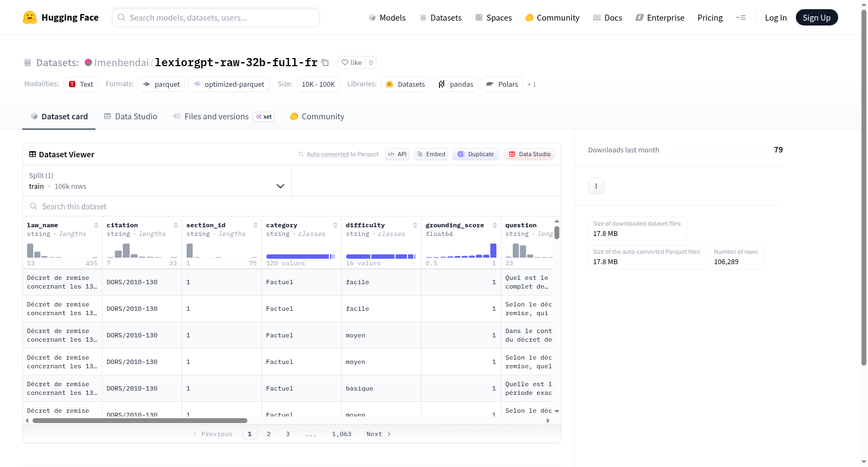Click the navigation overflow menu icon
This screenshot has width=868, height=467.
(x=741, y=18)
